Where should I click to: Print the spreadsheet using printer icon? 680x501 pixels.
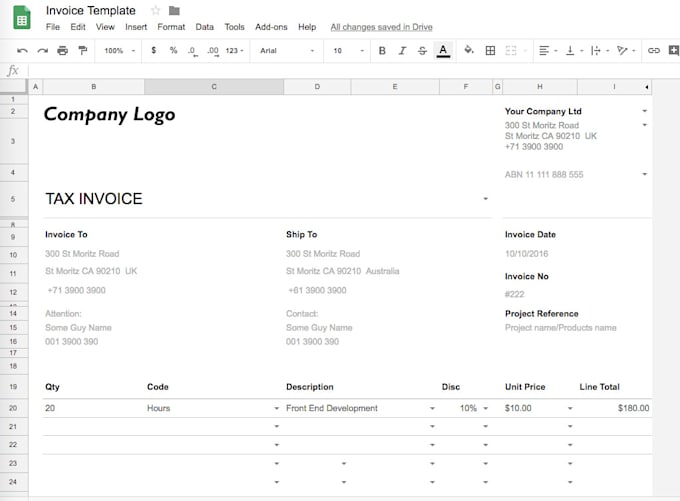(x=62, y=51)
